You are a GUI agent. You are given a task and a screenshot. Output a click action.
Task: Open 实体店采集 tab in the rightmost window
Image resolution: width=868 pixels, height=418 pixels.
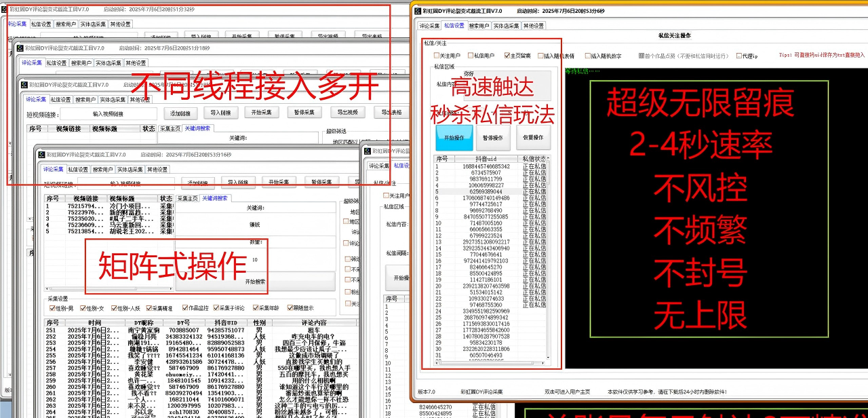(x=507, y=26)
